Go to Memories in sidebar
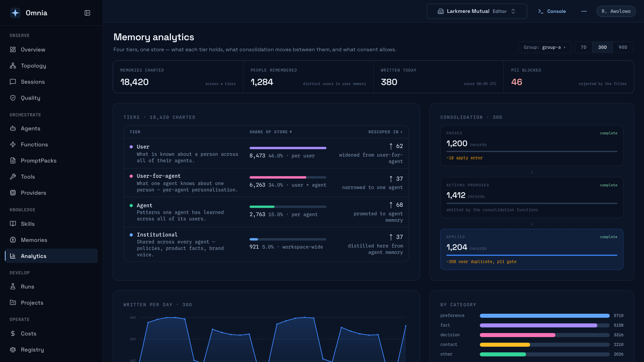Screen dimensions: 644x362 point(51,240)
